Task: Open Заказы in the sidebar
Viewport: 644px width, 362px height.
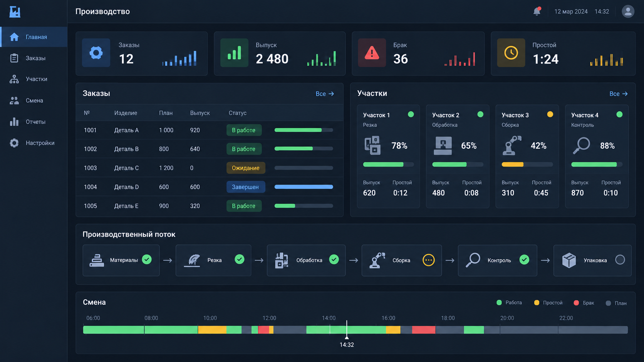Action: coord(34,58)
